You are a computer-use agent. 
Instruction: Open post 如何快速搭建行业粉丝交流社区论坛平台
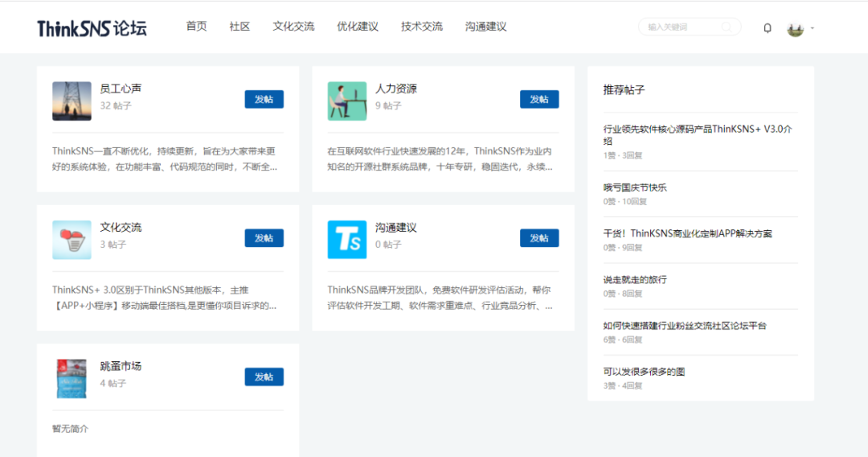click(685, 325)
